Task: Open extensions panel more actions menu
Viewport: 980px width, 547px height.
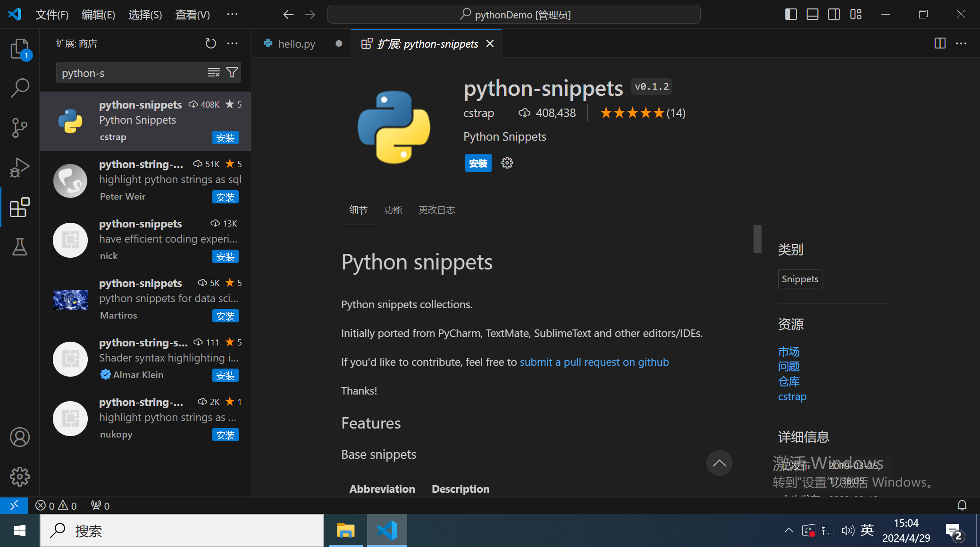Action: [x=233, y=43]
